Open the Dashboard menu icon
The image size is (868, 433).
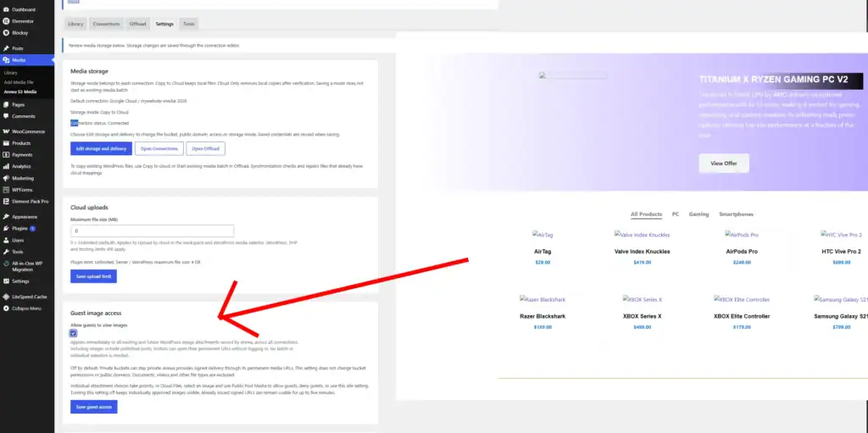[6, 10]
